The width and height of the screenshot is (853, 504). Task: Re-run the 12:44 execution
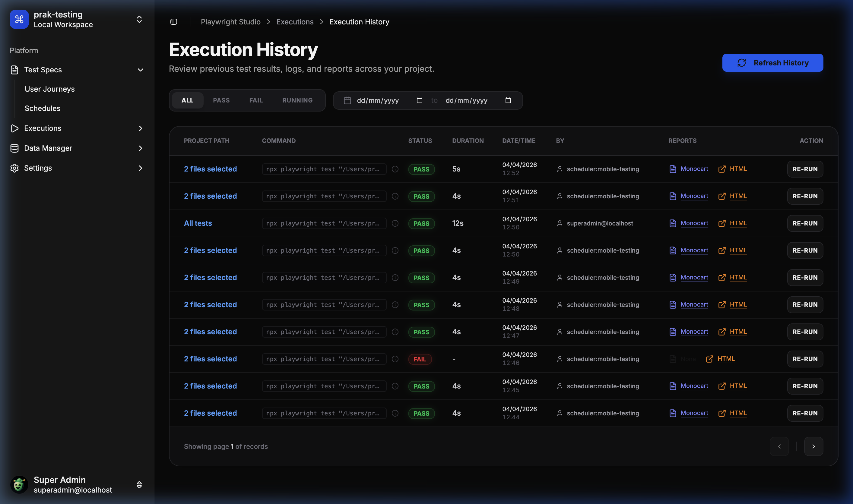coord(805,413)
